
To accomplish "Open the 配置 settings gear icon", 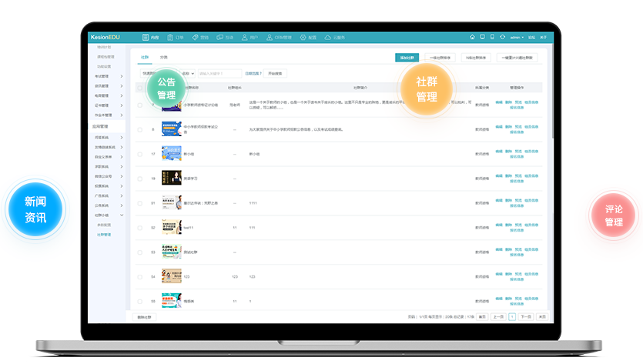I will point(307,37).
